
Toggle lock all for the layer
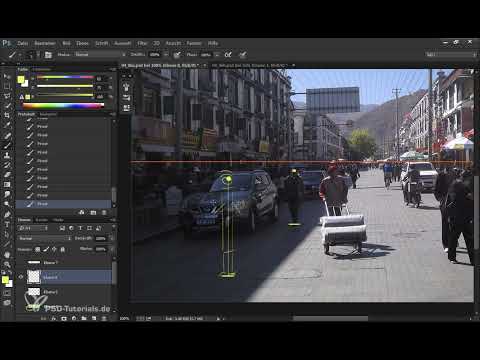(x=62, y=249)
